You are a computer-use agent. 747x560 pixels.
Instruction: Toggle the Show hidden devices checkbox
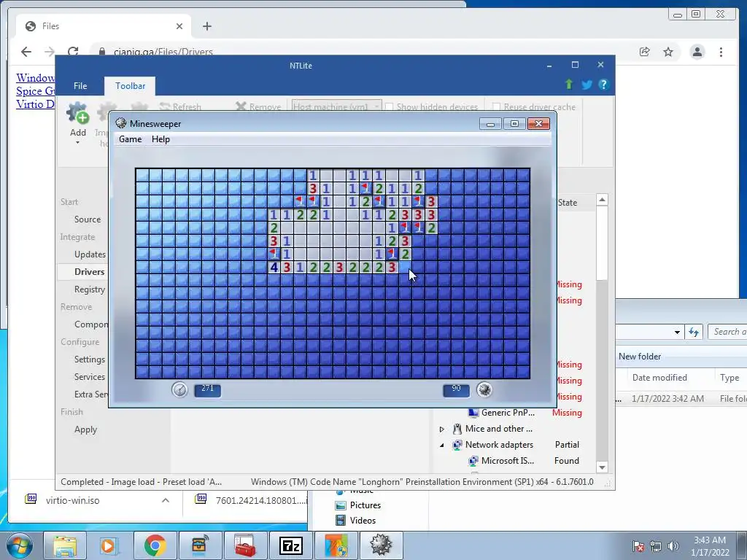pyautogui.click(x=390, y=106)
